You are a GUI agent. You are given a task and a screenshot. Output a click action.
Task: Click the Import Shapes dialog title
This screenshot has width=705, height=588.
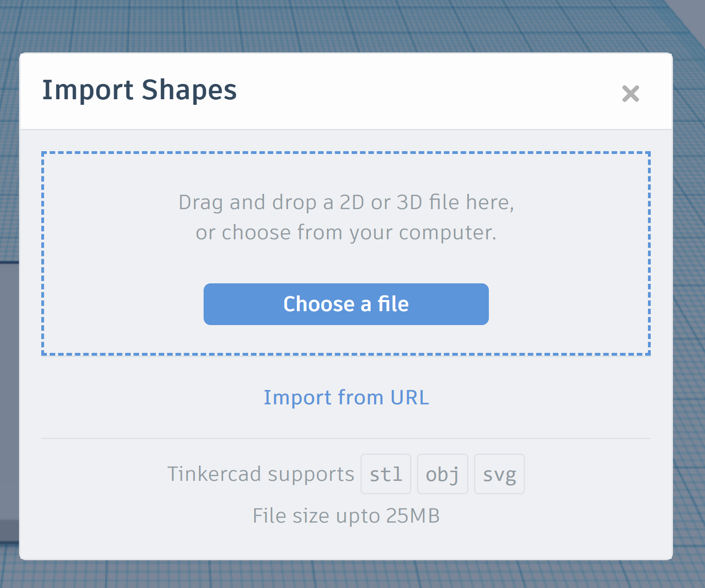[x=139, y=90]
